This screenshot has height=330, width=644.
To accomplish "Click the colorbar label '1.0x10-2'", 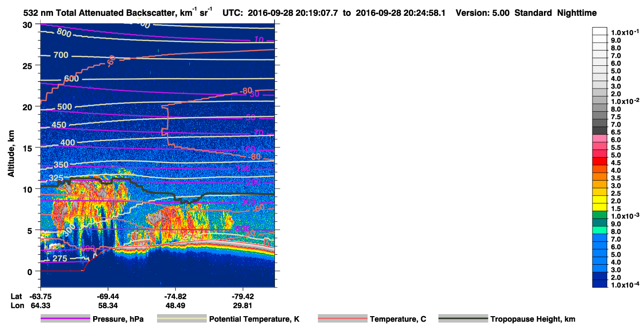I will 624,101.
